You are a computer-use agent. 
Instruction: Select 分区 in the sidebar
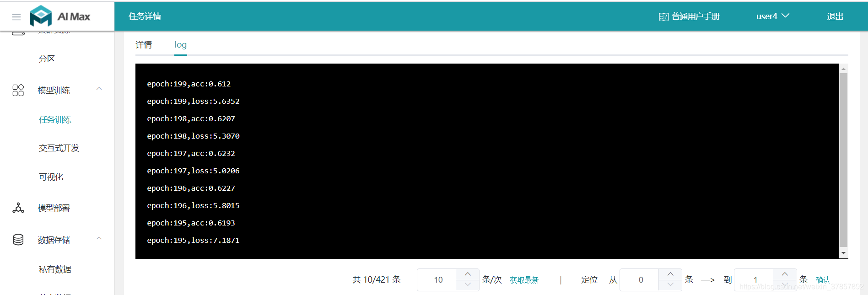coord(47,59)
